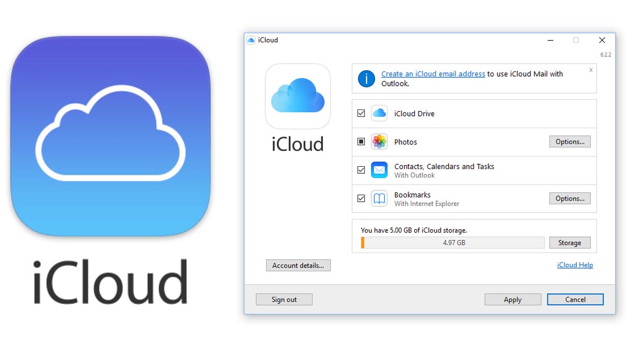Open Bookmarks Options button

[570, 198]
